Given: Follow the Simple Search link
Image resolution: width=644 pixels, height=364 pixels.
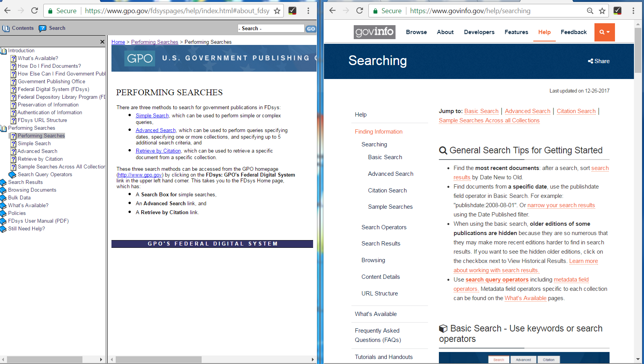Looking at the screenshot, I should (x=152, y=116).
